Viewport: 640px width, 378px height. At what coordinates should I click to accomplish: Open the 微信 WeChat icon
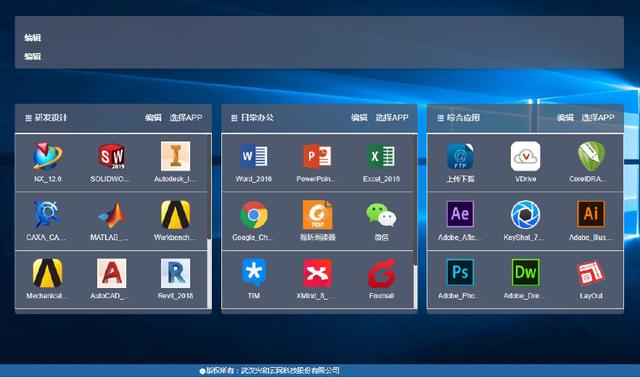[381, 215]
